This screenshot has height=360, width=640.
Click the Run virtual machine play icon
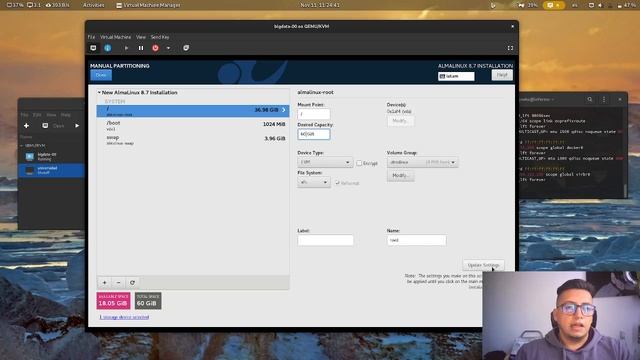click(126, 48)
